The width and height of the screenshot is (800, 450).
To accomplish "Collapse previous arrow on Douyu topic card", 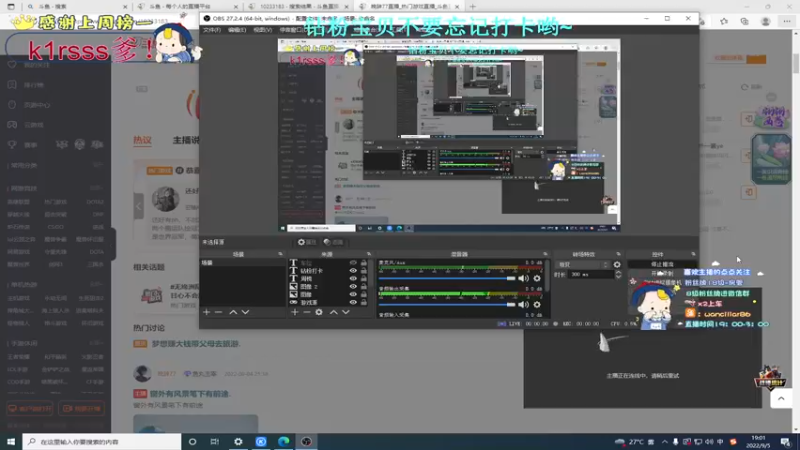I will [139, 206].
